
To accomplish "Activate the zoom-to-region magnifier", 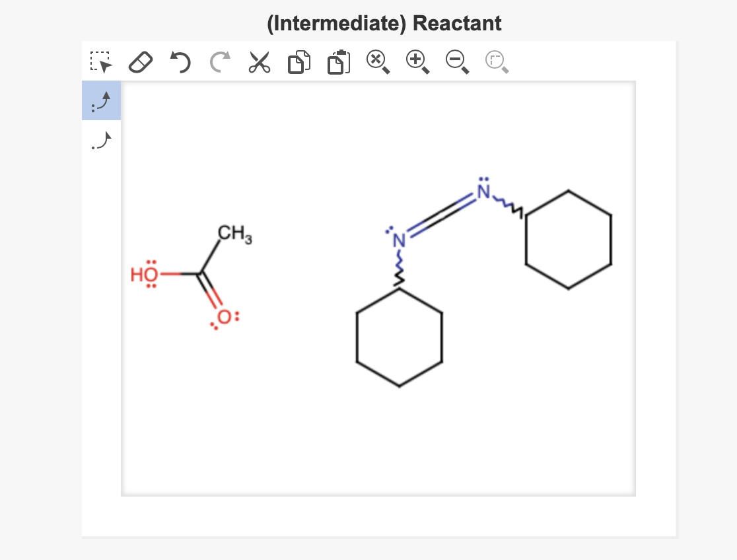I will click(x=496, y=61).
